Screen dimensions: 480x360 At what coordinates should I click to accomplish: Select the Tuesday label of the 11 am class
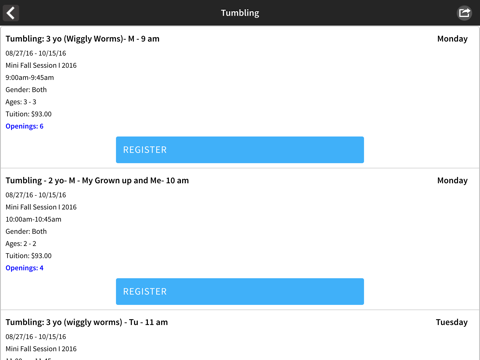click(x=452, y=322)
